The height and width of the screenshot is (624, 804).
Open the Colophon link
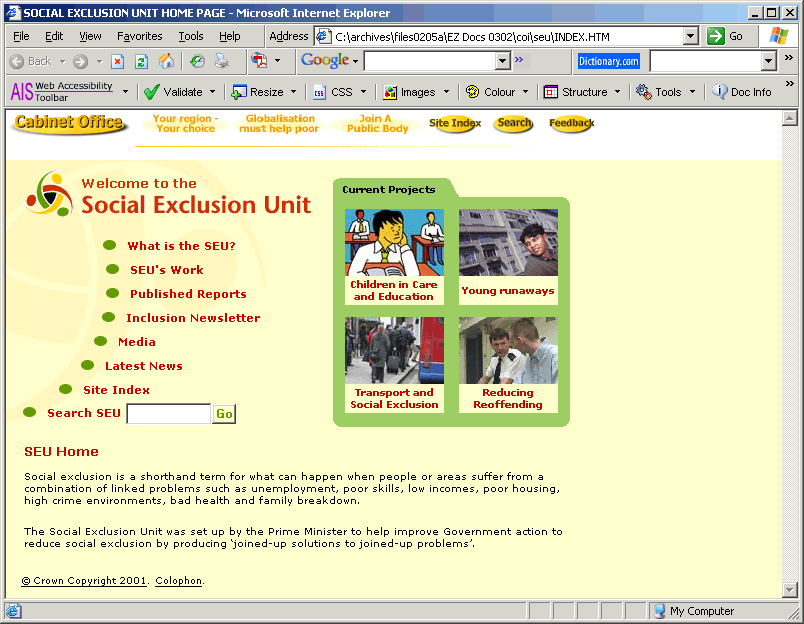178,581
